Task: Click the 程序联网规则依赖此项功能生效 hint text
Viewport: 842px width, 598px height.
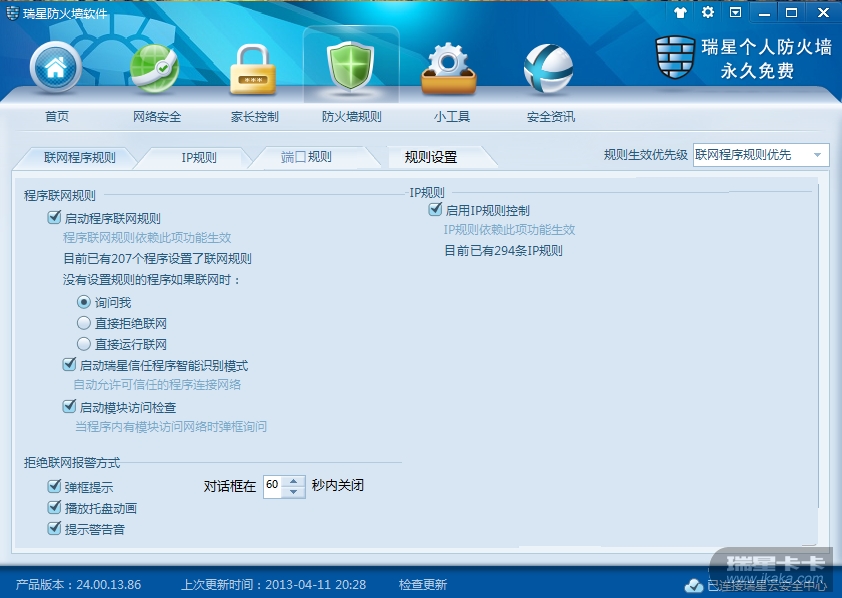Action: [147, 238]
